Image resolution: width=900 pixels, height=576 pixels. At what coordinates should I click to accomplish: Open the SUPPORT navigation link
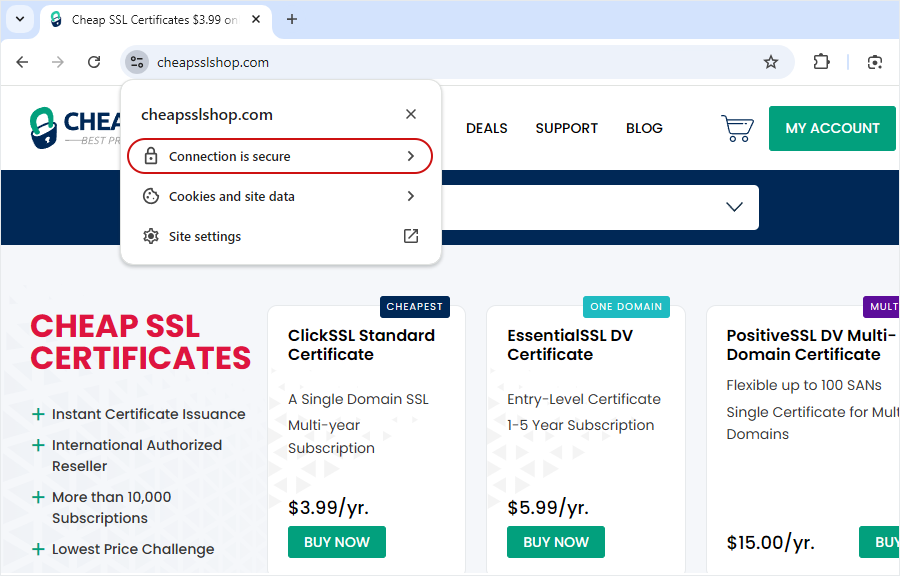click(x=567, y=128)
